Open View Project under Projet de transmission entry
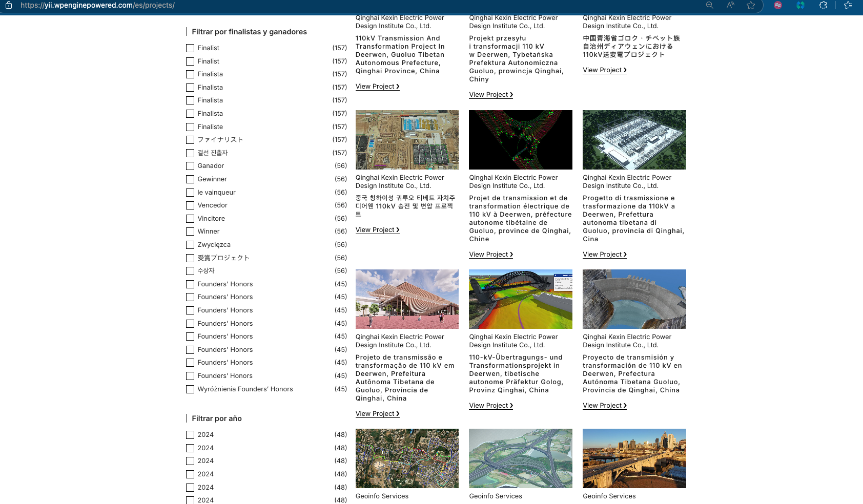 point(491,255)
